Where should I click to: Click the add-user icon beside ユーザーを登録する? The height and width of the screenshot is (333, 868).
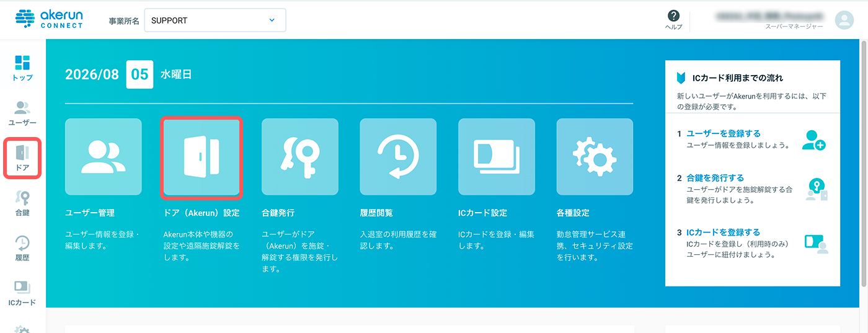813,140
